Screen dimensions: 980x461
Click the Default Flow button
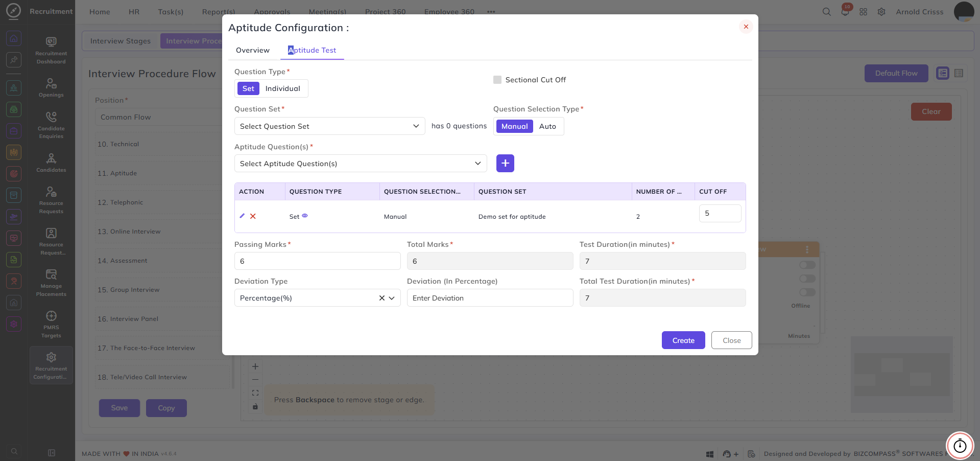(896, 73)
